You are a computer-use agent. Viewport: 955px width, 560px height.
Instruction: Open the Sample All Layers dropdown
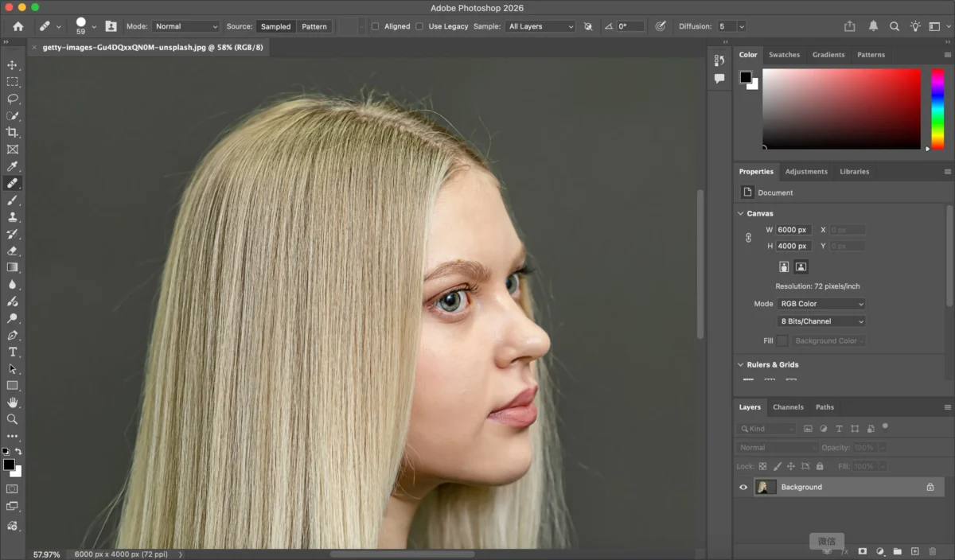(x=540, y=26)
